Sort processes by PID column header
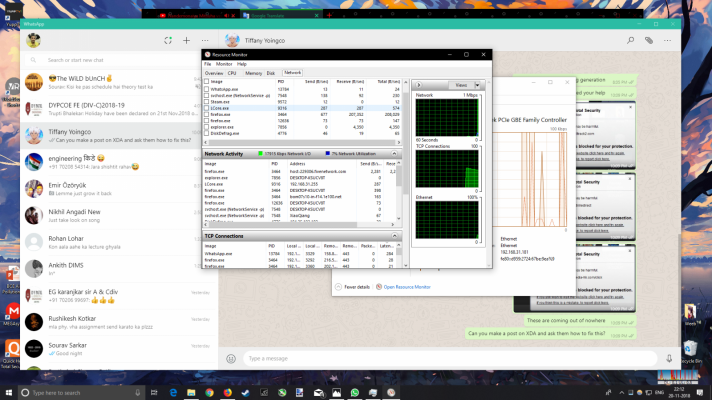The image size is (712, 400). (281, 82)
